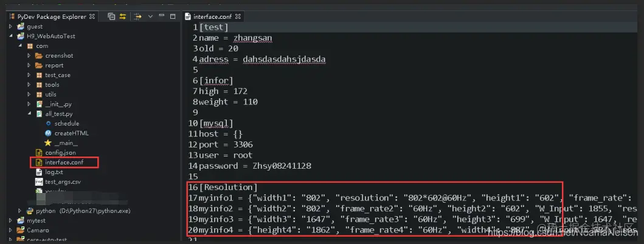Click the H9_WebAutoTest project icon

pyautogui.click(x=21, y=36)
